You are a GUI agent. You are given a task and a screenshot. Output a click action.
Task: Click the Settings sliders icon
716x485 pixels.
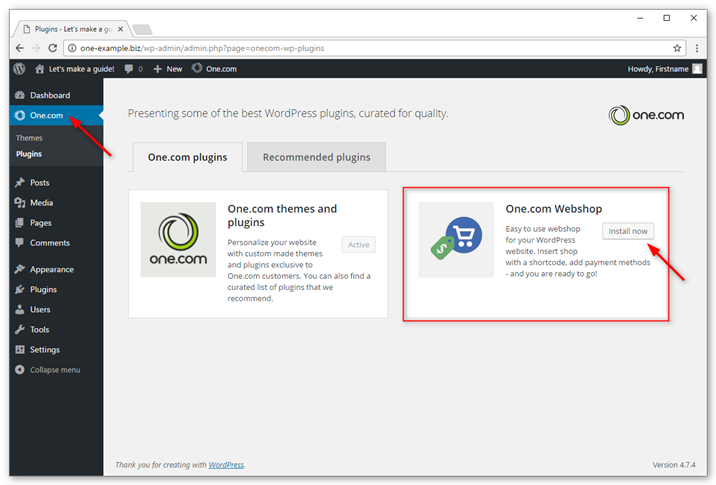20,350
